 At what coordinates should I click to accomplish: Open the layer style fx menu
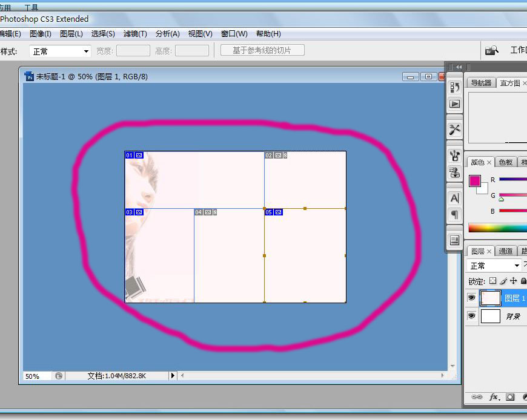point(494,397)
